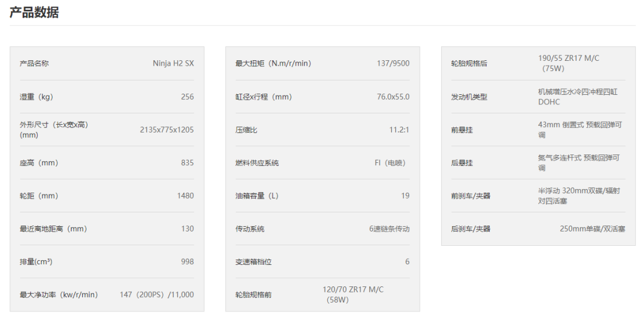Click the 最近离地距离 (mm) label
This screenshot has width=644, height=321.
[x=53, y=229]
